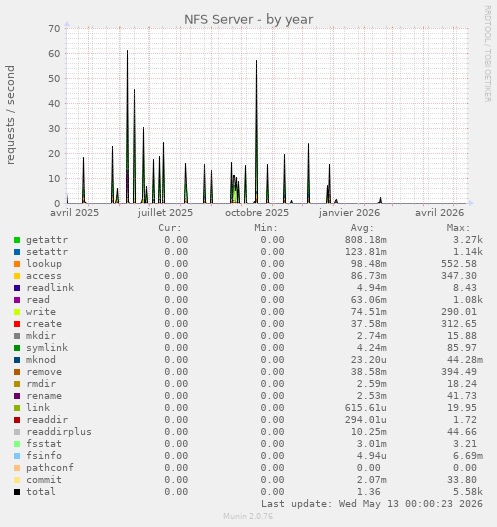This screenshot has width=497, height=527.
Task: Click the avril 2026 axis label
Action: 440,213
